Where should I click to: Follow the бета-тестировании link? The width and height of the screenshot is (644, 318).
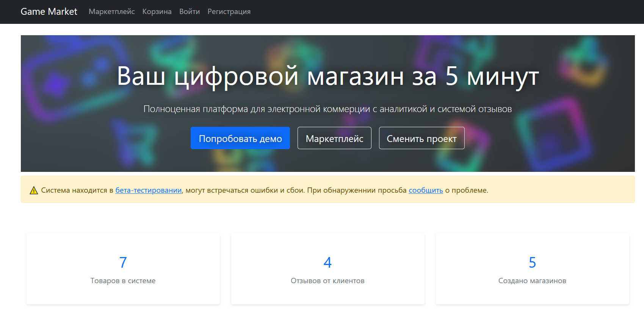pos(149,190)
